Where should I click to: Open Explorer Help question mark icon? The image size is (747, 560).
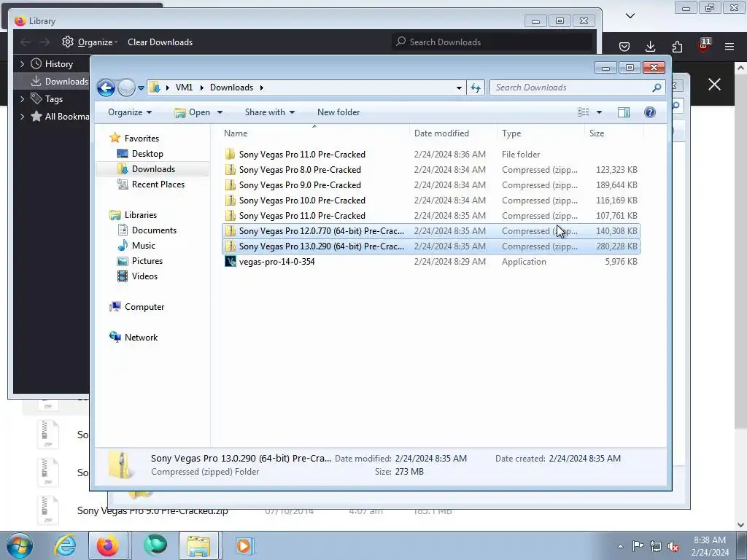[x=650, y=112]
